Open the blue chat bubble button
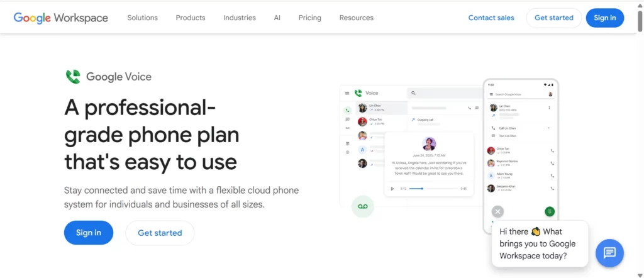Viewport: 644px width, 278px height. pos(609,253)
